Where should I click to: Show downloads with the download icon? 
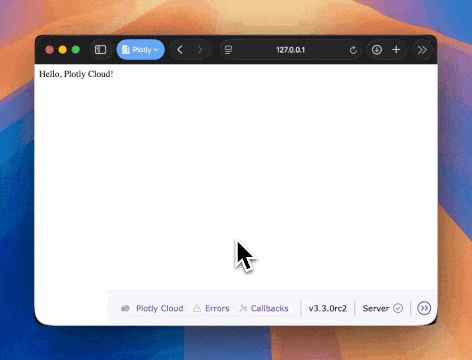pos(377,50)
